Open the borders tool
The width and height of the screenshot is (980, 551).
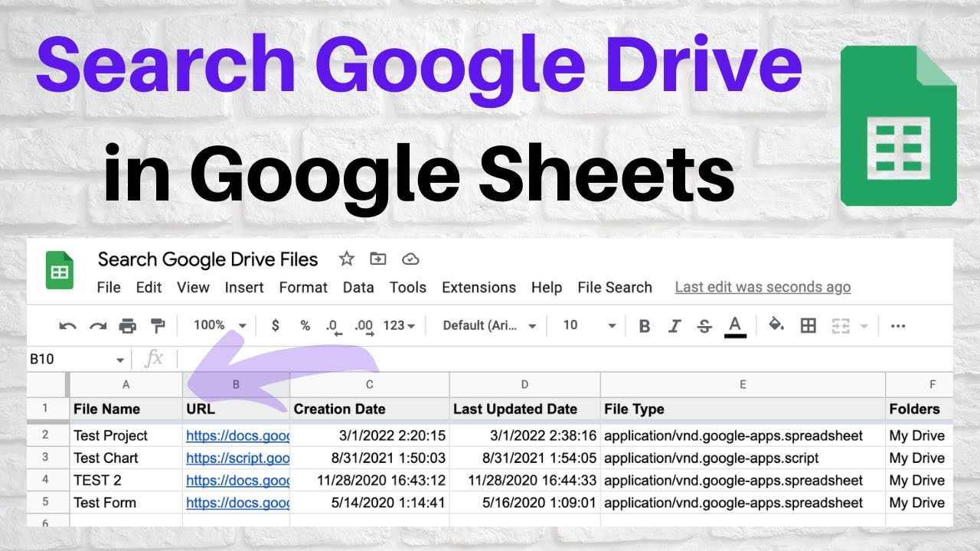(x=808, y=326)
